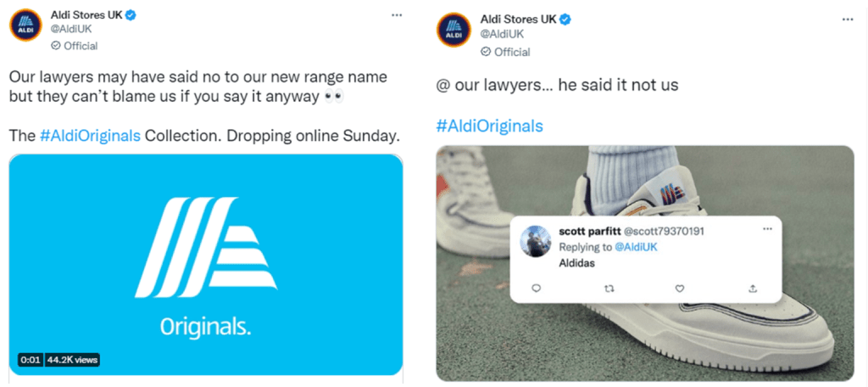The width and height of the screenshot is (868, 387).
Task: Click Aldi Stores UK name on right tweet
Action: pos(518,20)
